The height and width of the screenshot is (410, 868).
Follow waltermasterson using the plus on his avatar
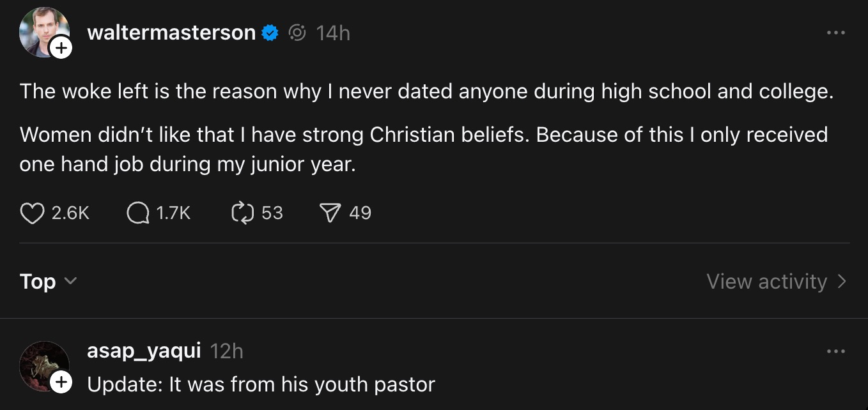pos(61,47)
